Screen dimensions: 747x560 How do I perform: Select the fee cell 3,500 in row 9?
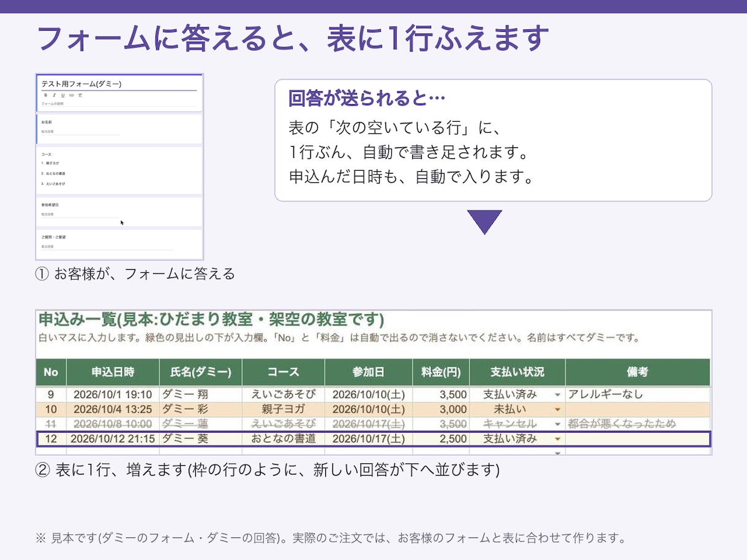[x=441, y=395]
